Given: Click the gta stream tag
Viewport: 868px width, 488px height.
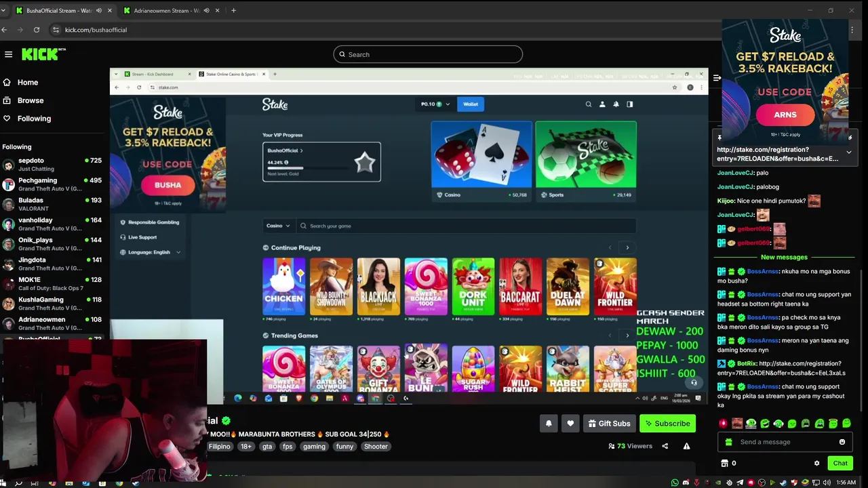Looking at the screenshot, I should [267, 447].
